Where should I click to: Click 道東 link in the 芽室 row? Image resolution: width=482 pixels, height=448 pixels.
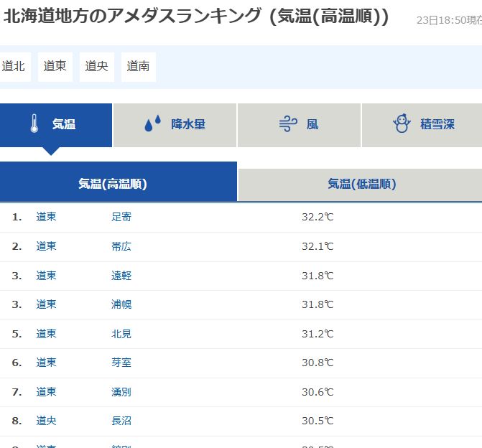point(46,363)
